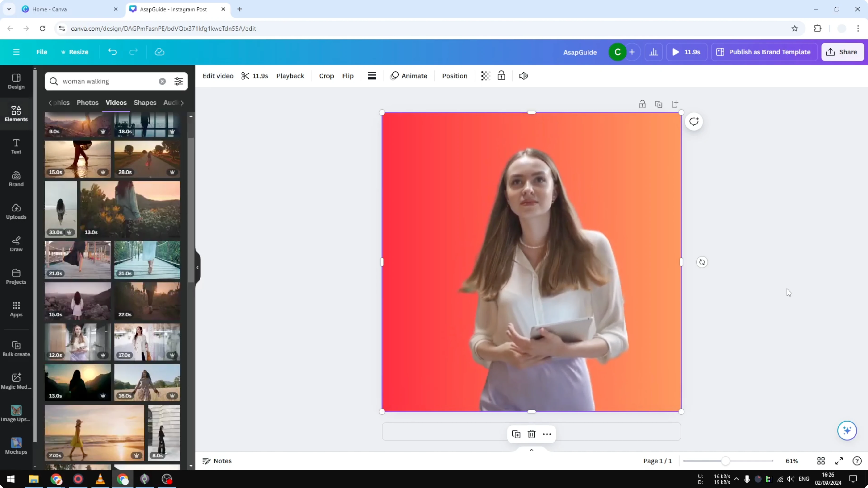Open the Design sidebar panel
Image resolution: width=868 pixels, height=488 pixels.
(x=16, y=81)
